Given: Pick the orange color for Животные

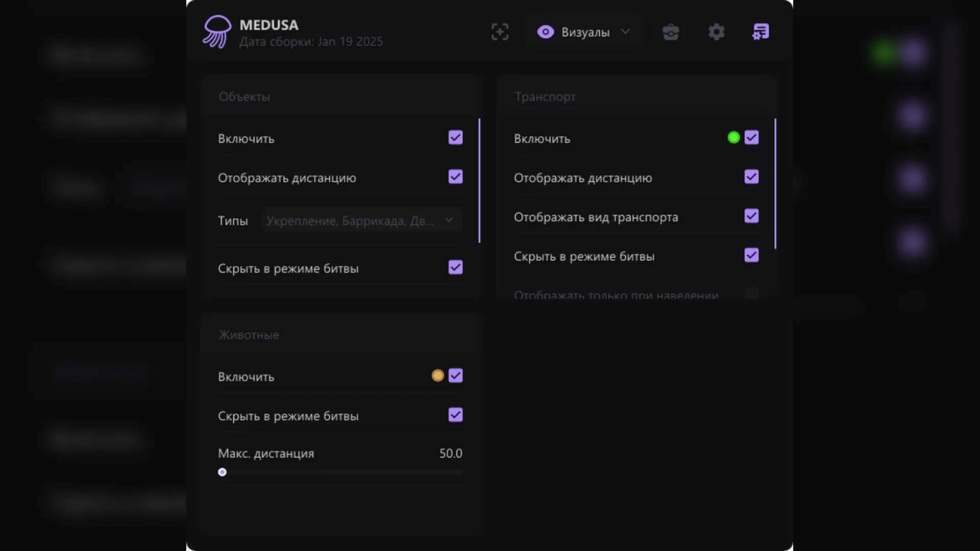Looking at the screenshot, I should pos(437,376).
